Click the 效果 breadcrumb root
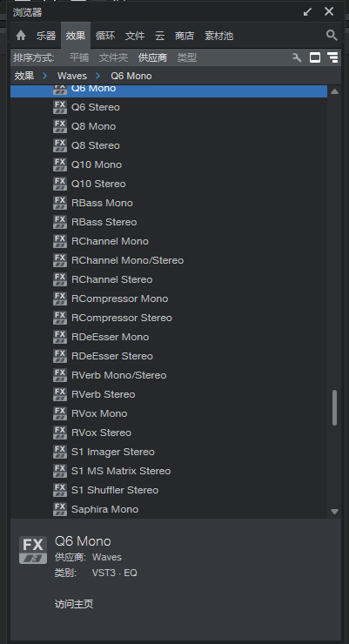The width and height of the screenshot is (349, 644). (x=24, y=76)
